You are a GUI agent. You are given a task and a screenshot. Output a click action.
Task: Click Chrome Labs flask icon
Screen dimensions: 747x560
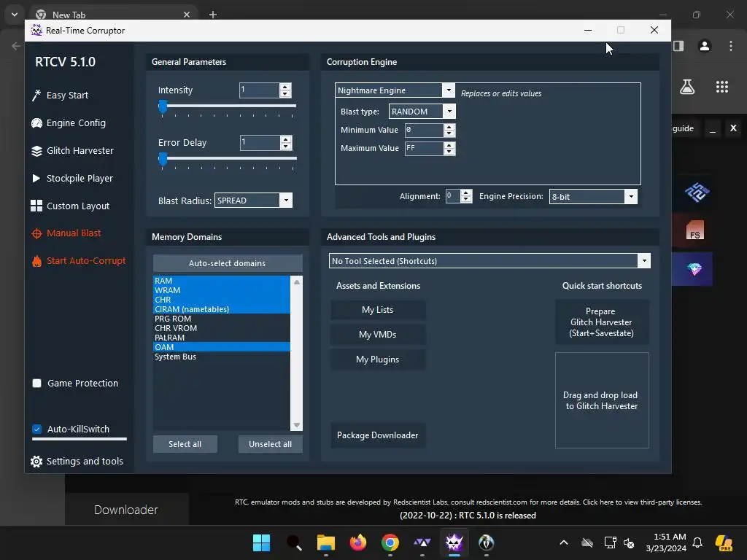point(687,87)
